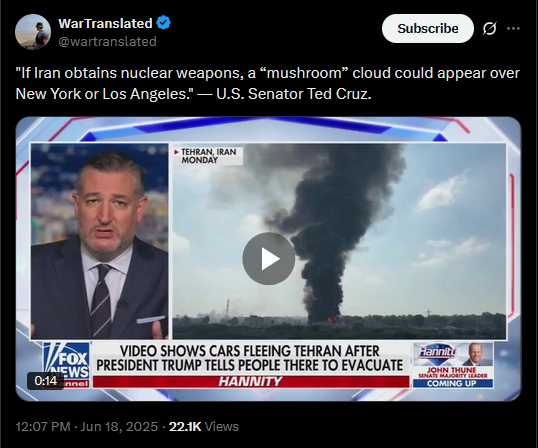Image resolution: width=538 pixels, height=448 pixels.
Task: View the 22.1K Views count
Action: (204, 427)
